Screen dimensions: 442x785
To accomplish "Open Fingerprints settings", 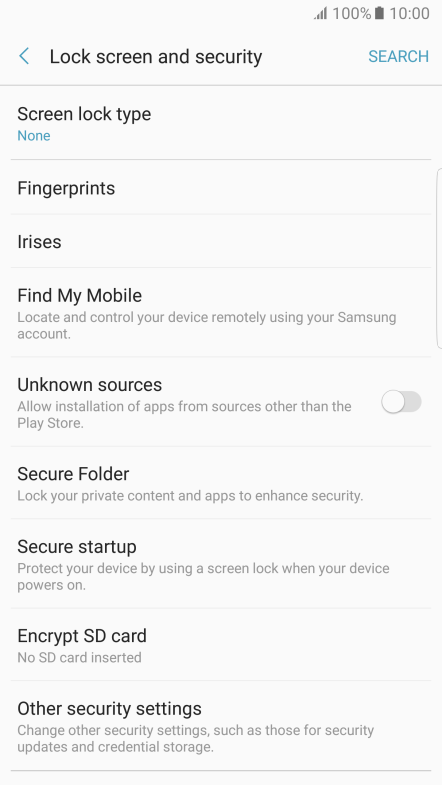I will click(221, 187).
